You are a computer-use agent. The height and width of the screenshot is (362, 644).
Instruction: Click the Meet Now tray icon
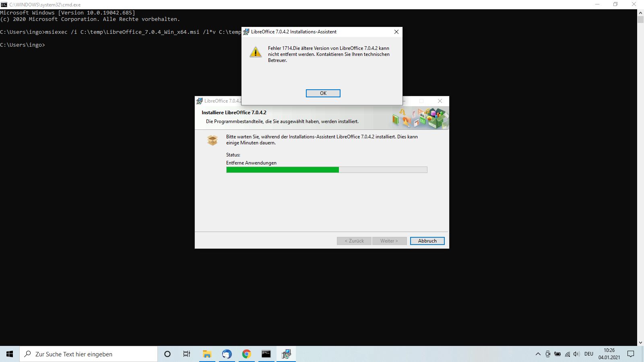tap(548, 354)
